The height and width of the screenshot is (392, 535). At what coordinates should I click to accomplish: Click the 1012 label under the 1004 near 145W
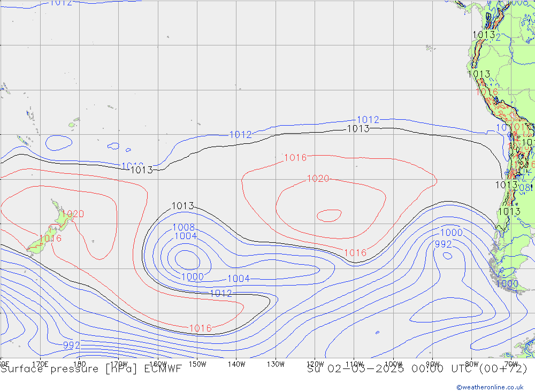(221, 294)
